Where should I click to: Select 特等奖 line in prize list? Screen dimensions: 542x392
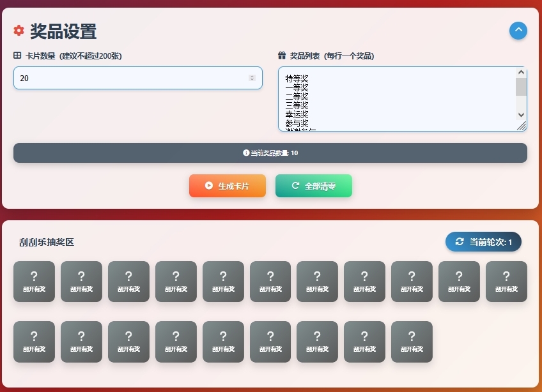297,79
